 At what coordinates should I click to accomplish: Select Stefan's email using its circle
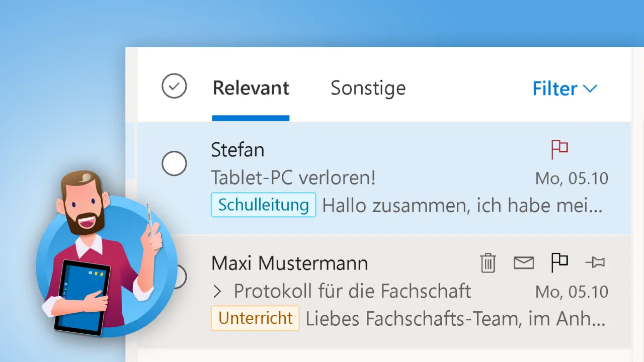click(x=174, y=163)
